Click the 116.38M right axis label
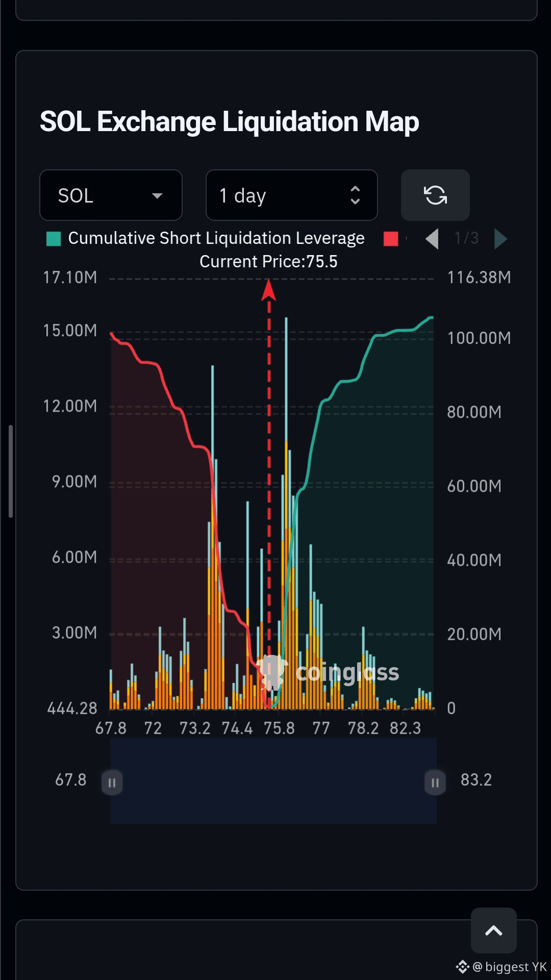Image resolution: width=551 pixels, height=980 pixels. pos(479,278)
